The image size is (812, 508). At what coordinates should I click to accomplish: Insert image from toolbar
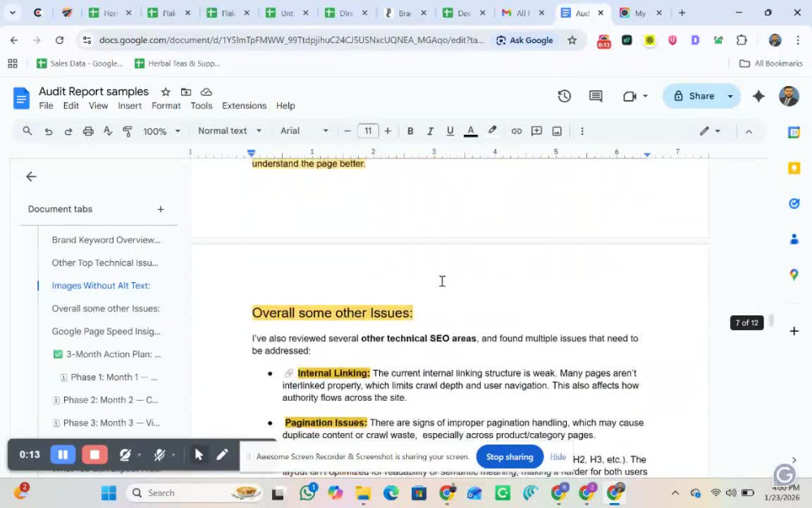click(x=557, y=131)
